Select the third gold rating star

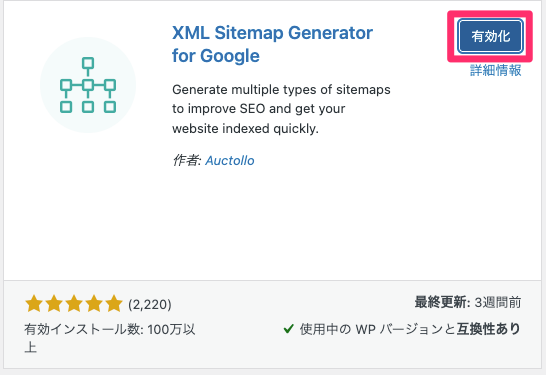coord(74,304)
